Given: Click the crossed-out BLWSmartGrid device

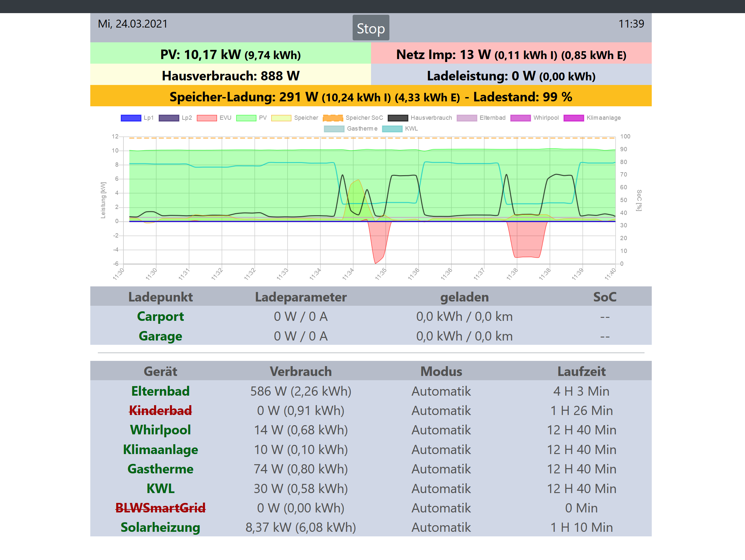Looking at the screenshot, I should point(160,508).
